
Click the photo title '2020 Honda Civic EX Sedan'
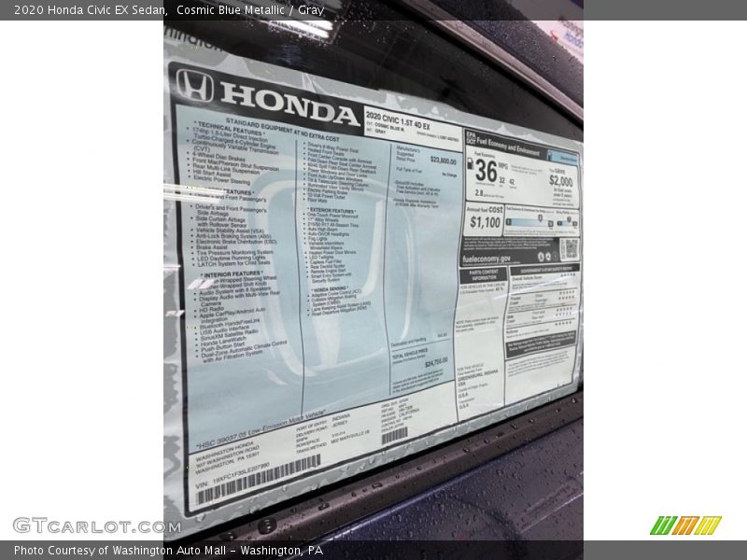pyautogui.click(x=90, y=10)
